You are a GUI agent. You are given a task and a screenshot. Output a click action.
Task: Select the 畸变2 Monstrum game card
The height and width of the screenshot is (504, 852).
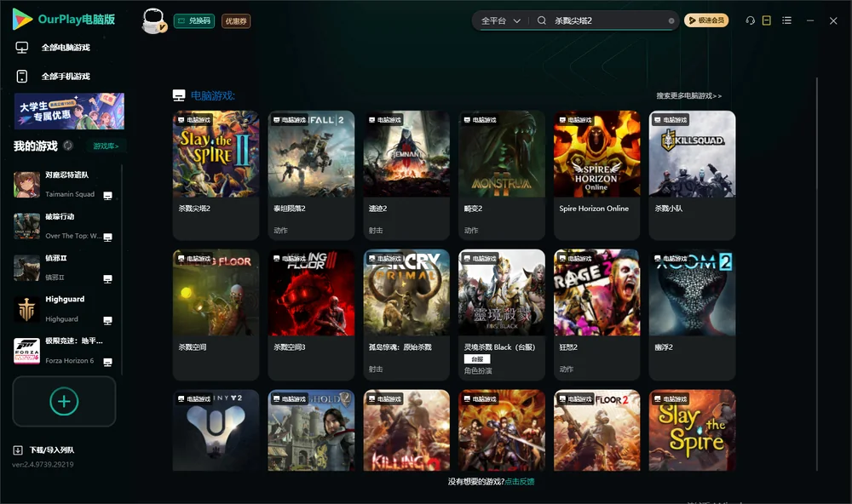pos(502,175)
